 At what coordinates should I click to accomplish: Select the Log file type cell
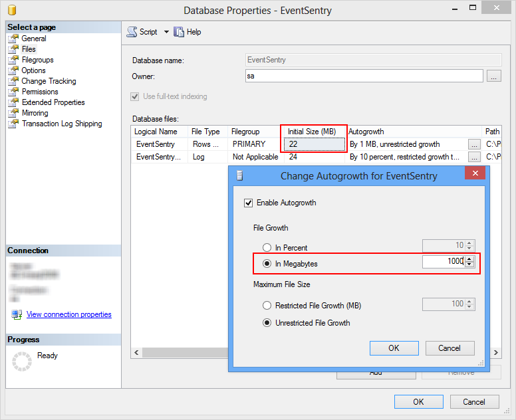pos(207,157)
